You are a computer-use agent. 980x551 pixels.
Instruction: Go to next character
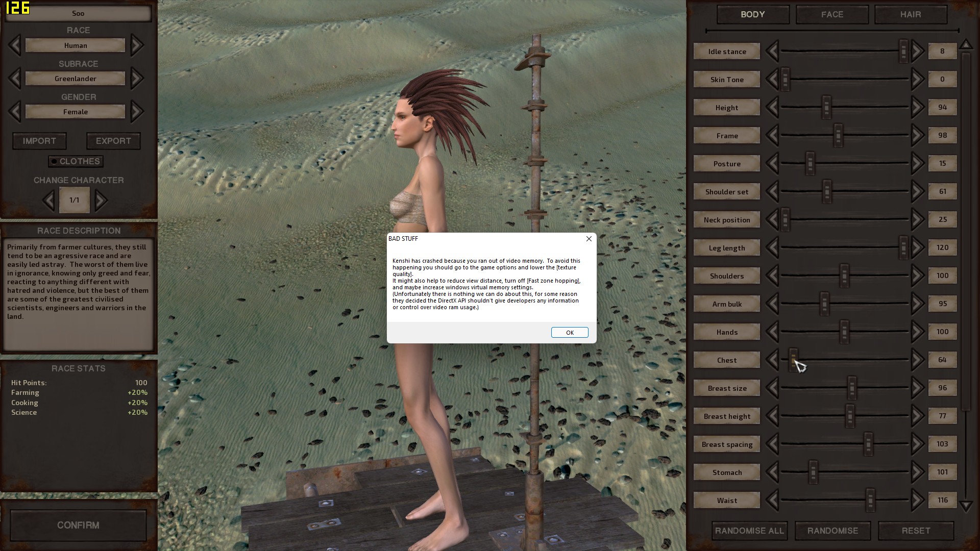tap(101, 200)
